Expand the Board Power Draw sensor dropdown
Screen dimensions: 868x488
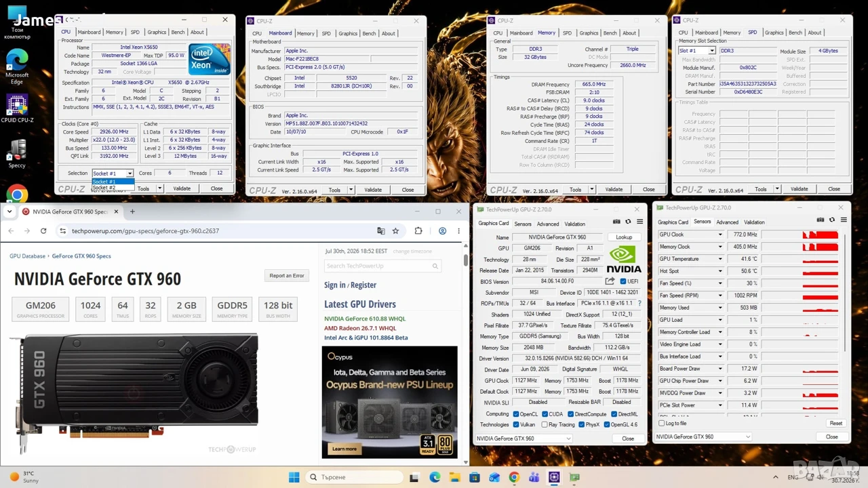pos(720,369)
